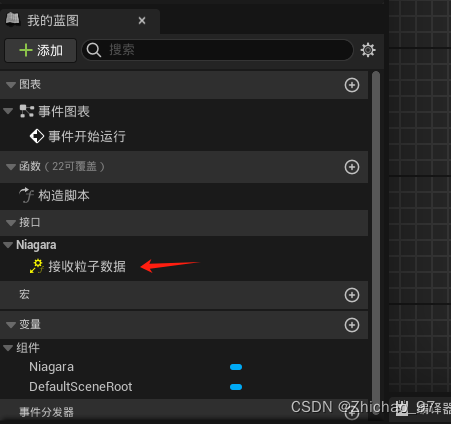The image size is (451, 424).
Task: Toggle the DefaultSceneRoot blue pill
Action: pos(236,387)
